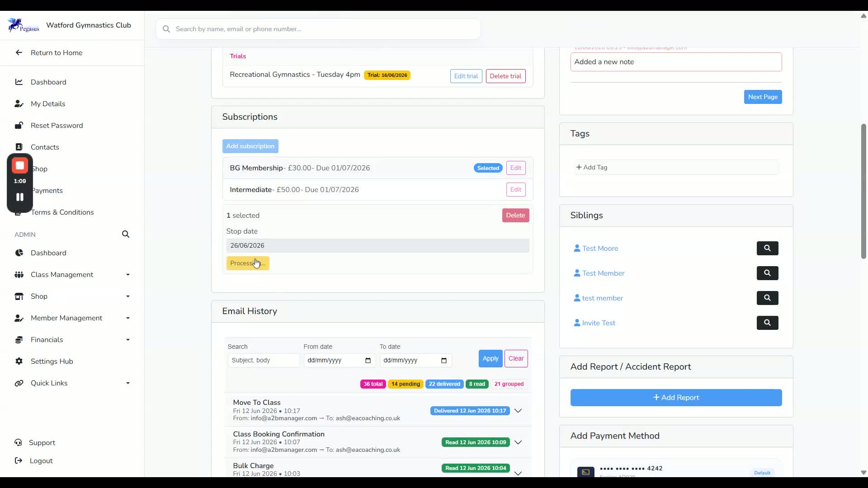Expand the Move To Class email

coord(518,411)
